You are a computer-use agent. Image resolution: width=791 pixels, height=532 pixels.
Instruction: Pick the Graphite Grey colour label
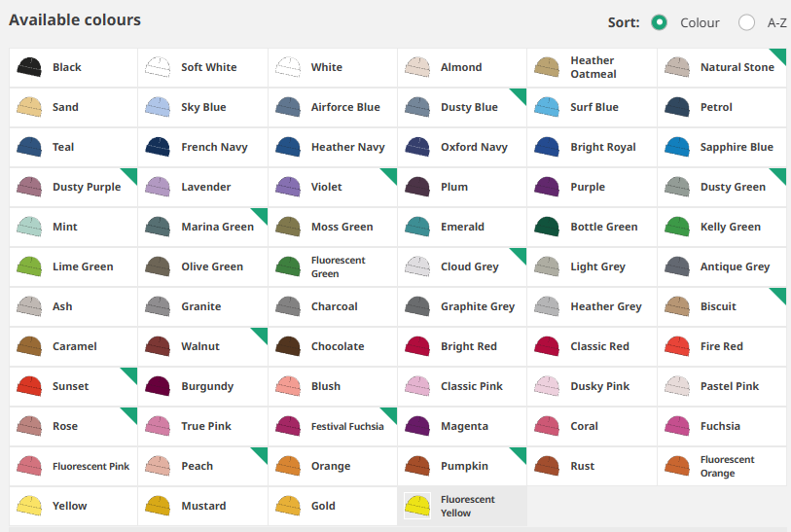tap(477, 306)
